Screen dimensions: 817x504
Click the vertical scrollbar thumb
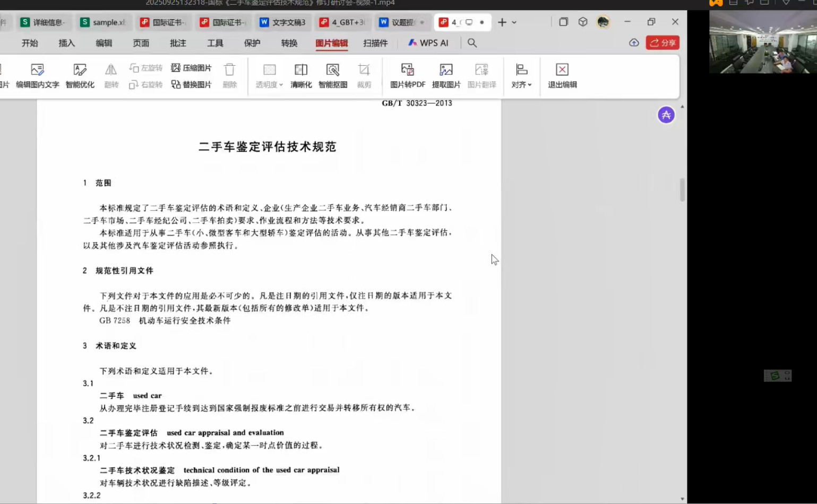coord(682,190)
